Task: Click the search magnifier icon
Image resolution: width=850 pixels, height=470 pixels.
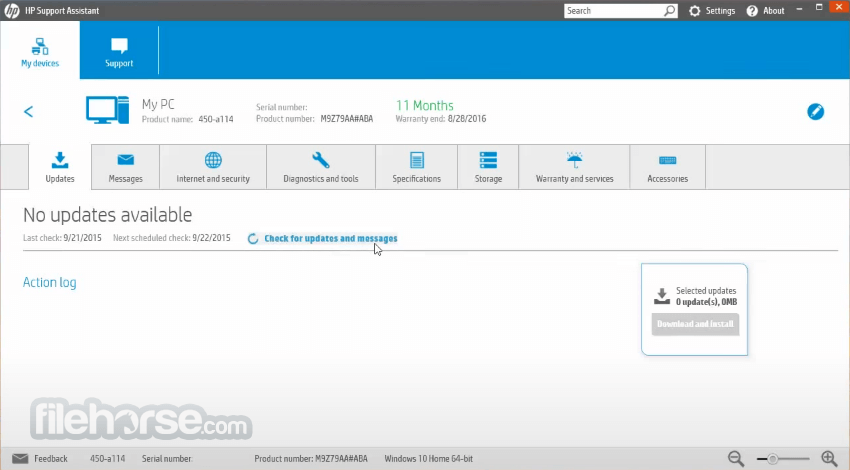Action: [670, 10]
